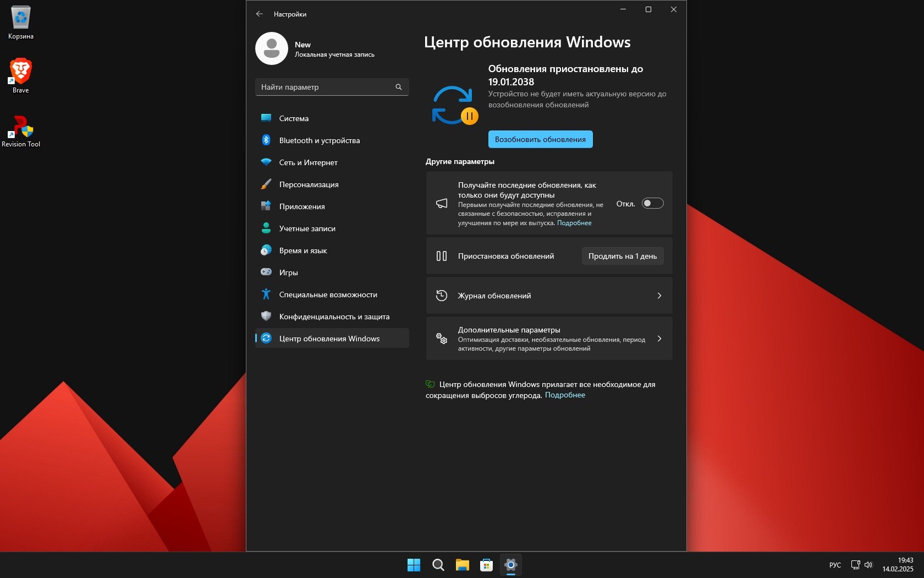Click the Возобновить обновления button
This screenshot has width=924, height=578.
tap(540, 139)
